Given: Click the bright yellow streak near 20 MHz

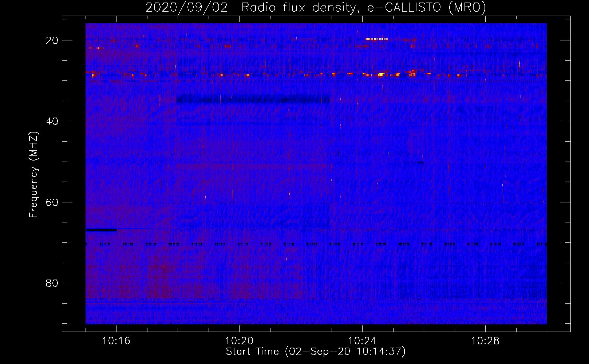Looking at the screenshot, I should click(x=377, y=39).
